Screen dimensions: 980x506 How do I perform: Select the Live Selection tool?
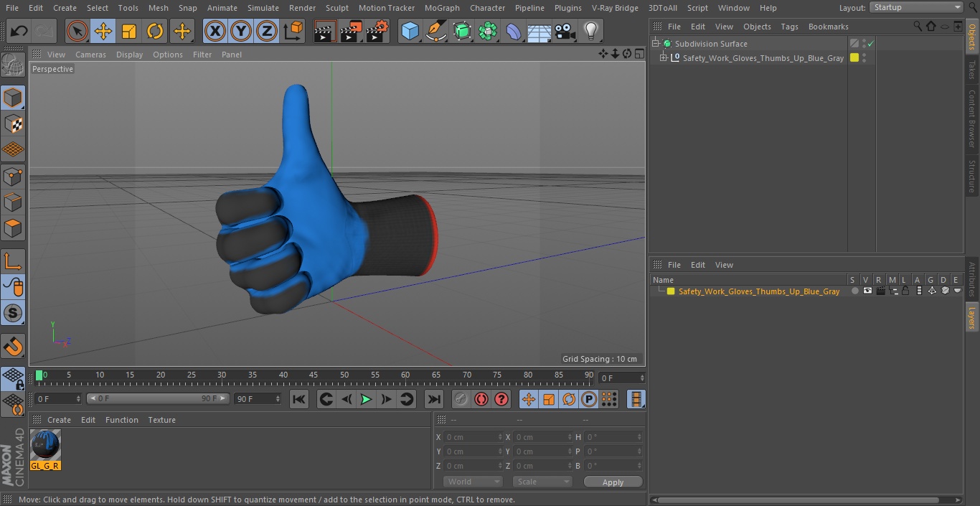tap(77, 32)
